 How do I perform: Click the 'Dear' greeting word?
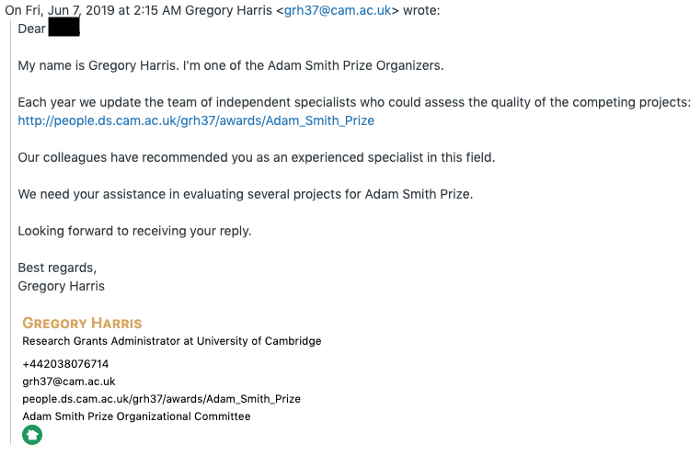pyautogui.click(x=32, y=29)
